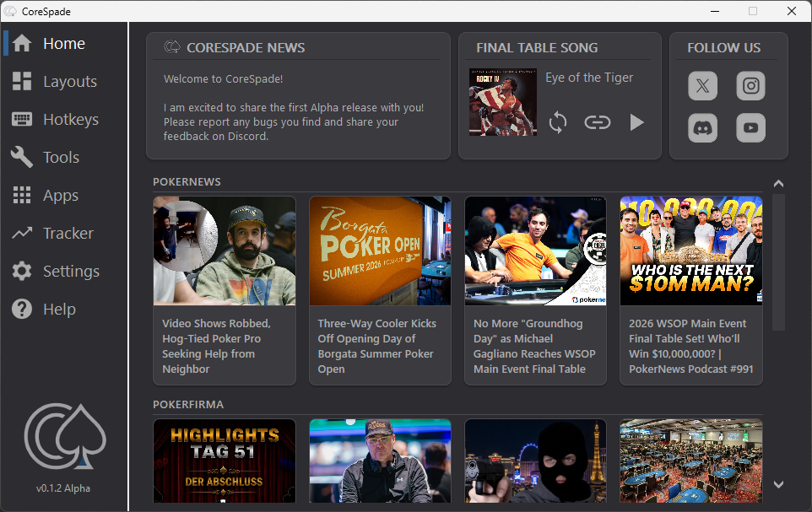Image resolution: width=812 pixels, height=512 pixels.
Task: Read the Borgata Summer Poker Open article
Action: click(x=380, y=290)
